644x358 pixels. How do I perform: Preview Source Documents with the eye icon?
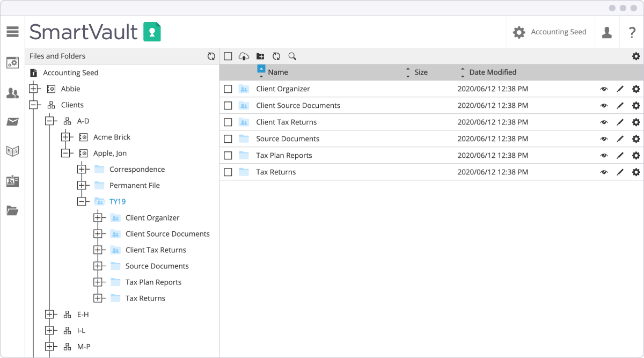click(604, 138)
